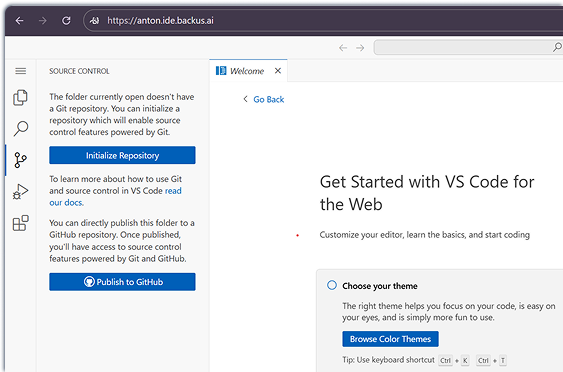Navigate forward in VS Code editor

click(x=360, y=48)
